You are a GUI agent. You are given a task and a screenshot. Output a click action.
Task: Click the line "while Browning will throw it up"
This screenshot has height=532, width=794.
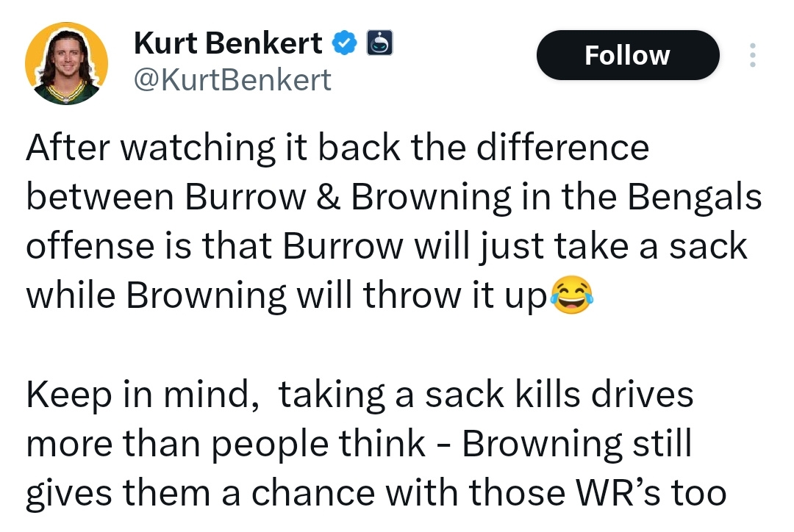[287, 295]
